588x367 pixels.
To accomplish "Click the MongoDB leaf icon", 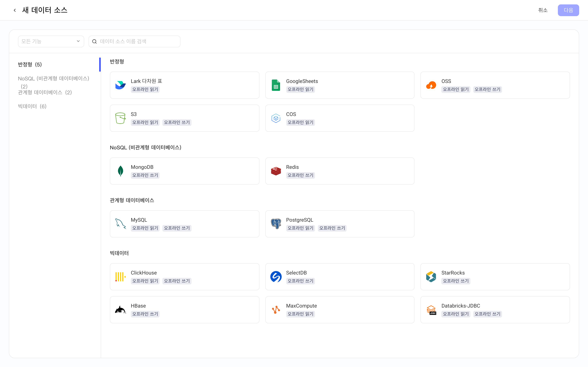I will point(121,171).
